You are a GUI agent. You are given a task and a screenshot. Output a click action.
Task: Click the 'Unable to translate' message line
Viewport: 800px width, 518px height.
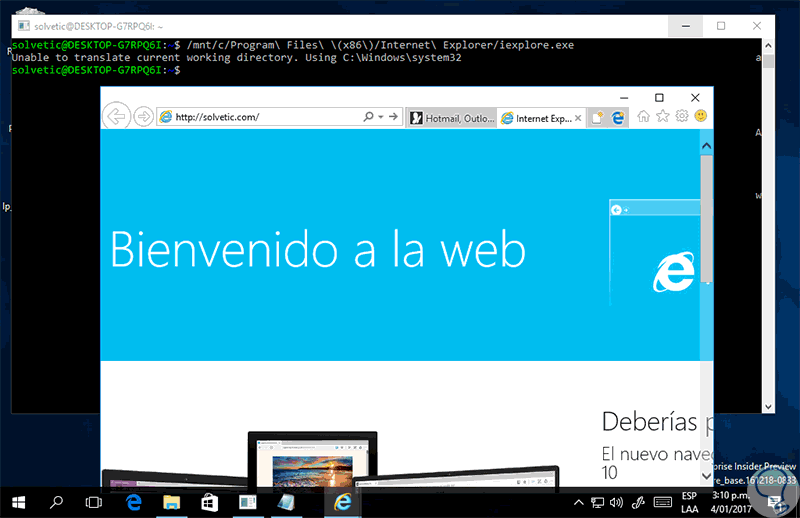pyautogui.click(x=236, y=58)
